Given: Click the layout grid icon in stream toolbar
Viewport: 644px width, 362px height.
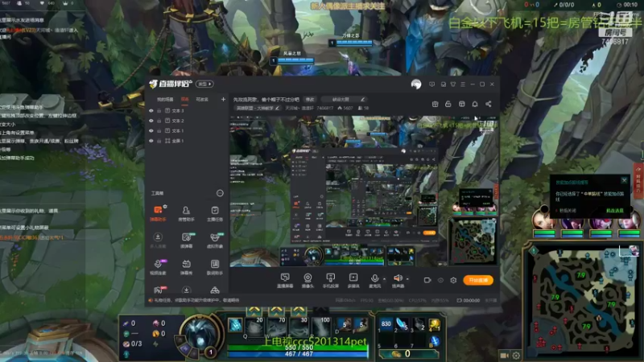Looking at the screenshot, I should pos(461,104).
